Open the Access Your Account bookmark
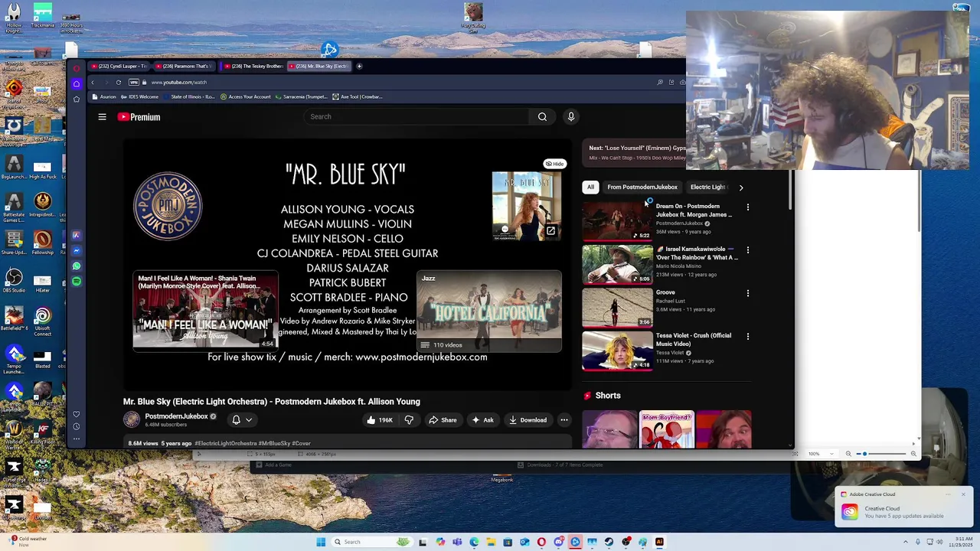The height and width of the screenshot is (551, 980). click(x=246, y=96)
